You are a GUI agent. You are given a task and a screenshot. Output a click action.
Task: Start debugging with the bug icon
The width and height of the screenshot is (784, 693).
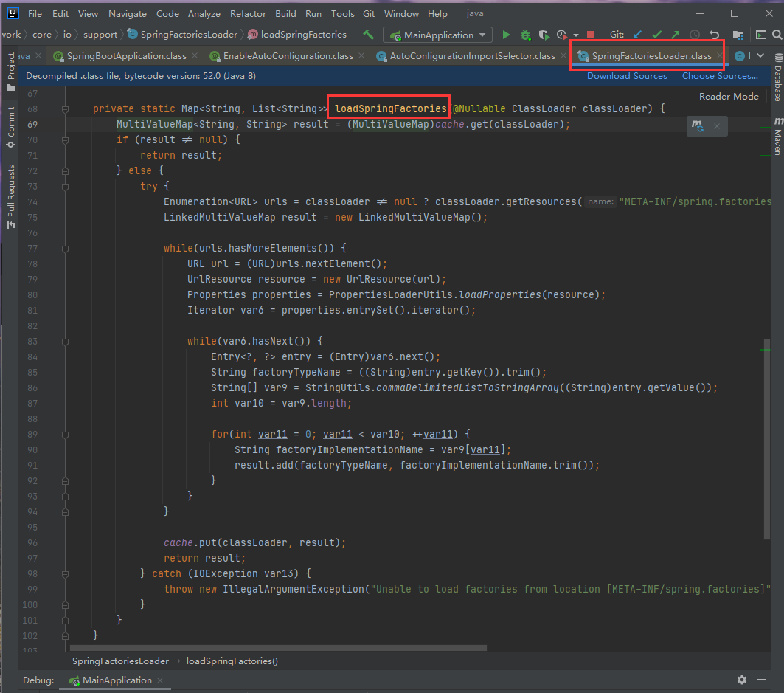[x=525, y=35]
